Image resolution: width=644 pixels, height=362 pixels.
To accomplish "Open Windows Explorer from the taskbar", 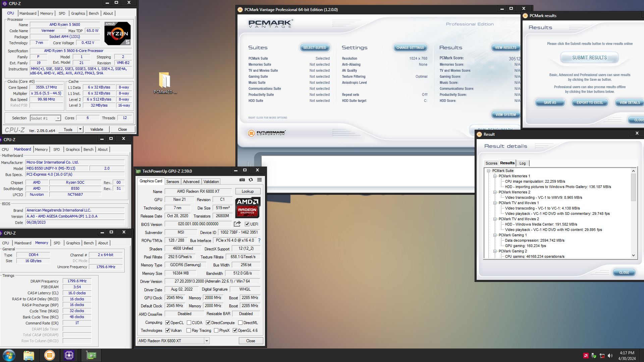I will click(29, 355).
